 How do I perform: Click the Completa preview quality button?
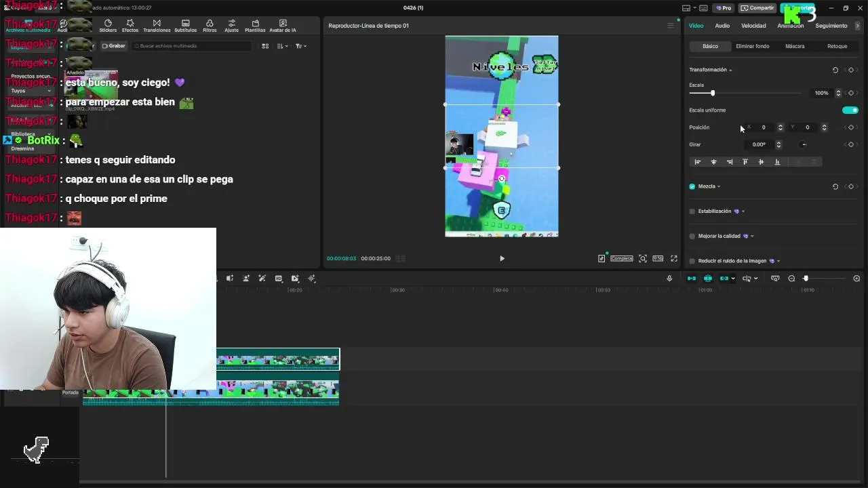pos(621,258)
